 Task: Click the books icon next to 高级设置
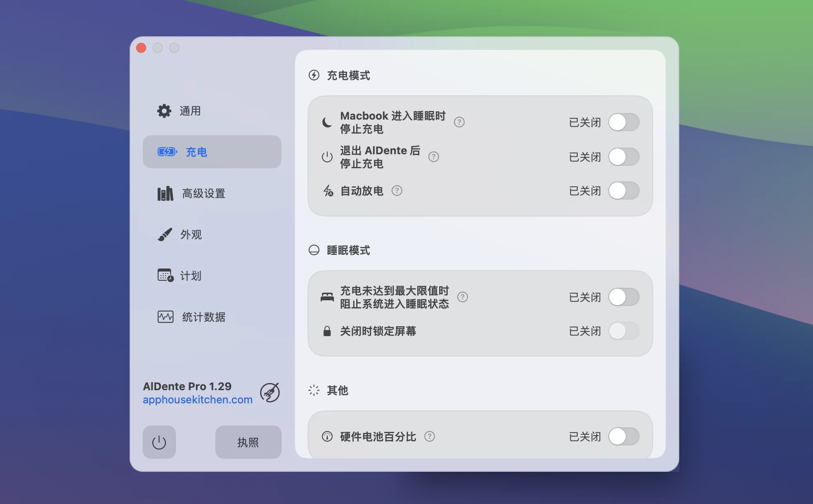click(165, 193)
